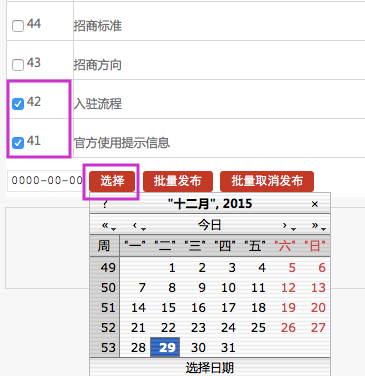This screenshot has width=365, height=376.
Task: Open the calendar help ? button
Action: coord(105,204)
